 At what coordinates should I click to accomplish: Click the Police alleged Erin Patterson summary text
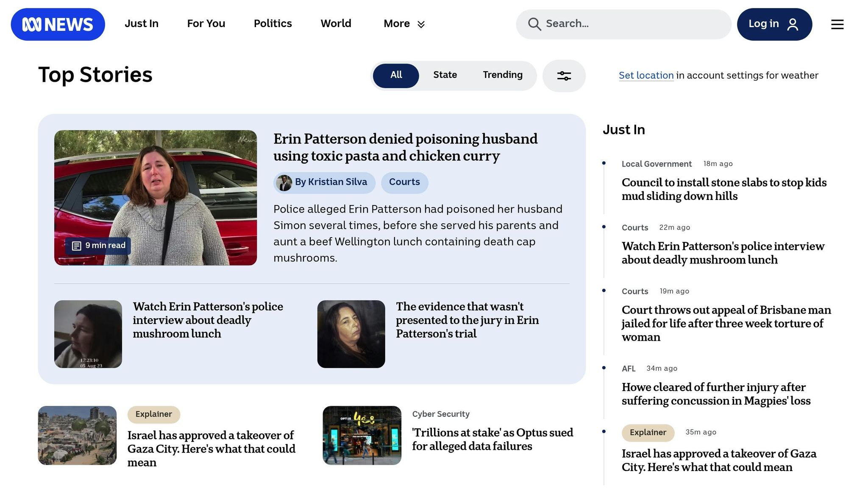[x=418, y=233]
